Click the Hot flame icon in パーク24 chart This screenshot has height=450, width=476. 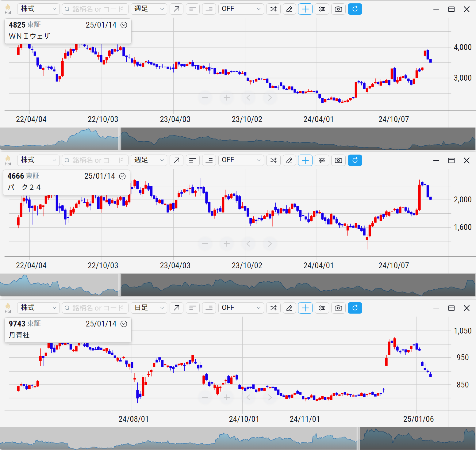pos(8,160)
